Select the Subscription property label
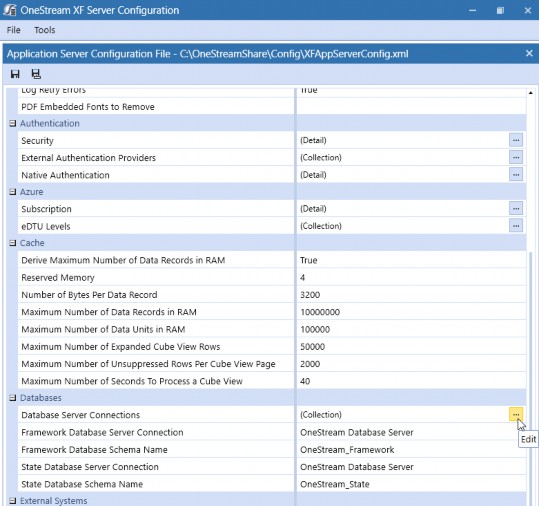Screen dimensions: 539x506 (46, 209)
